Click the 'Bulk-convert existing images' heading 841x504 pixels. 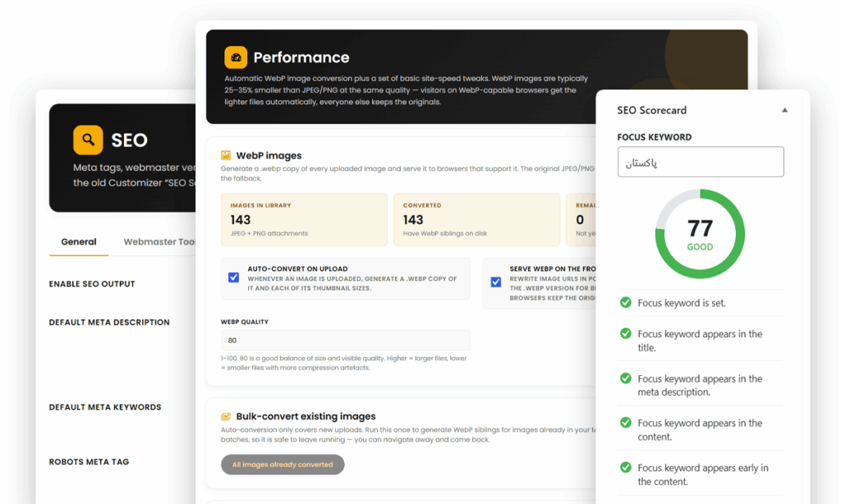[306, 417]
